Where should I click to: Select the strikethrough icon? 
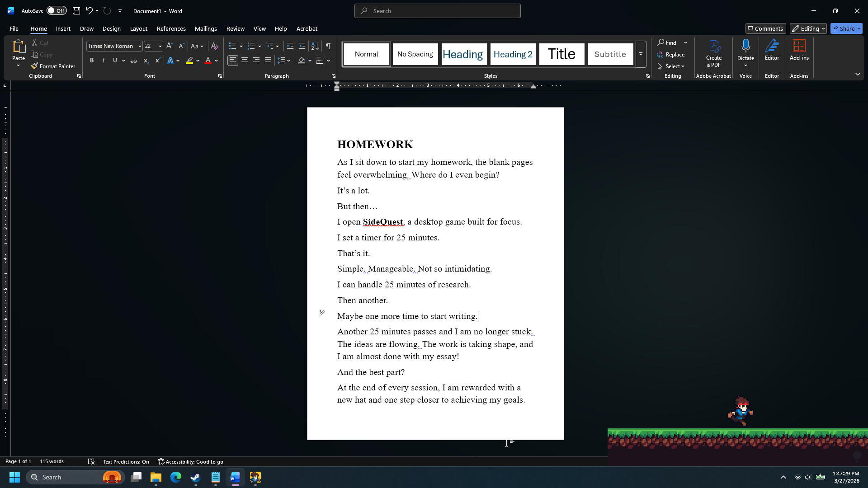(134, 60)
